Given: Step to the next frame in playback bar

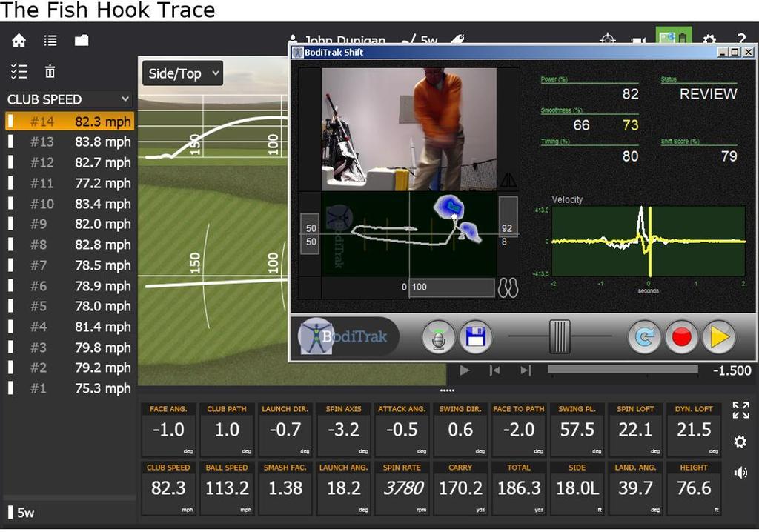Looking at the screenshot, I should [526, 370].
